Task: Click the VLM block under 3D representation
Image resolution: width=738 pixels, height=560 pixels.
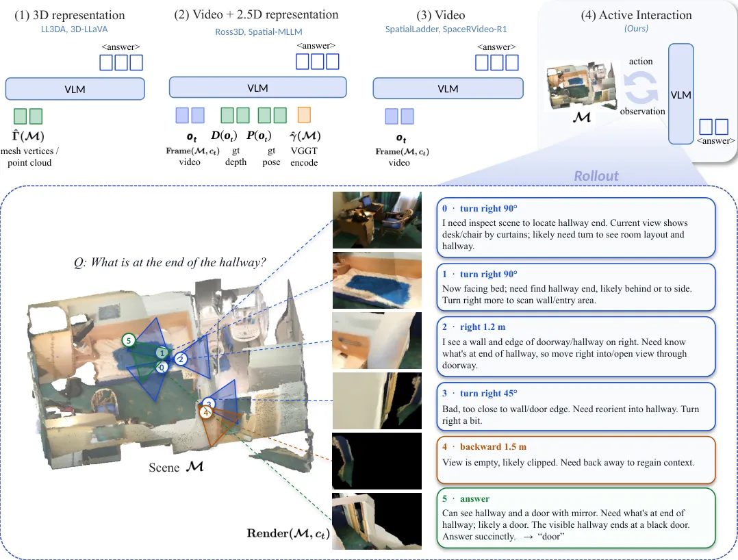Action: 75,89
